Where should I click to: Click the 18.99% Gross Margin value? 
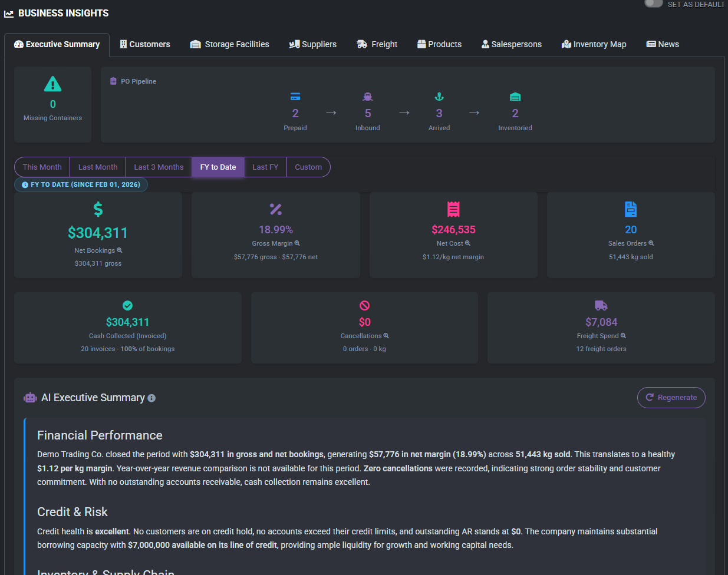pos(276,230)
